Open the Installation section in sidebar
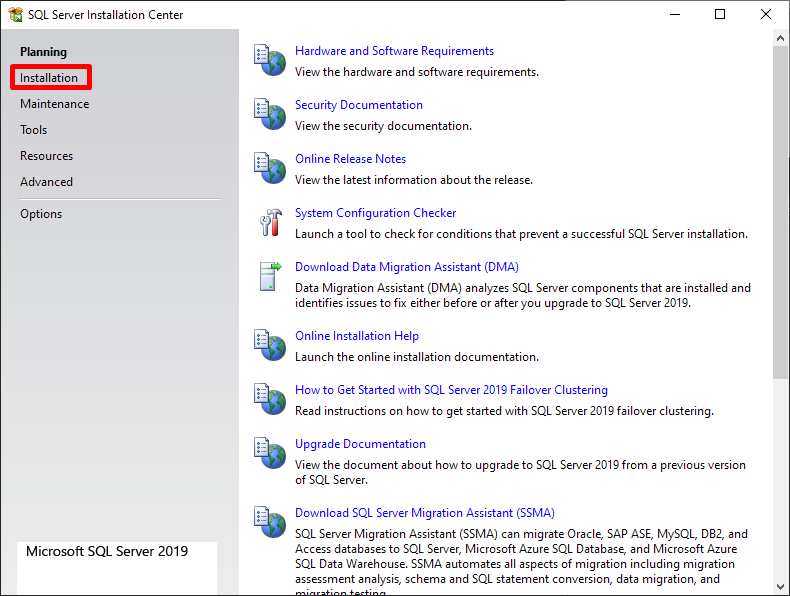The image size is (790, 596). [49, 78]
